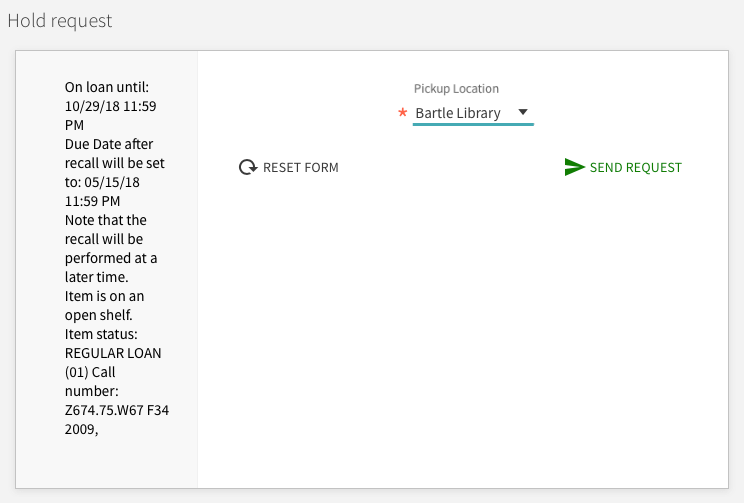Click the green paper-plane send icon

pyautogui.click(x=574, y=167)
